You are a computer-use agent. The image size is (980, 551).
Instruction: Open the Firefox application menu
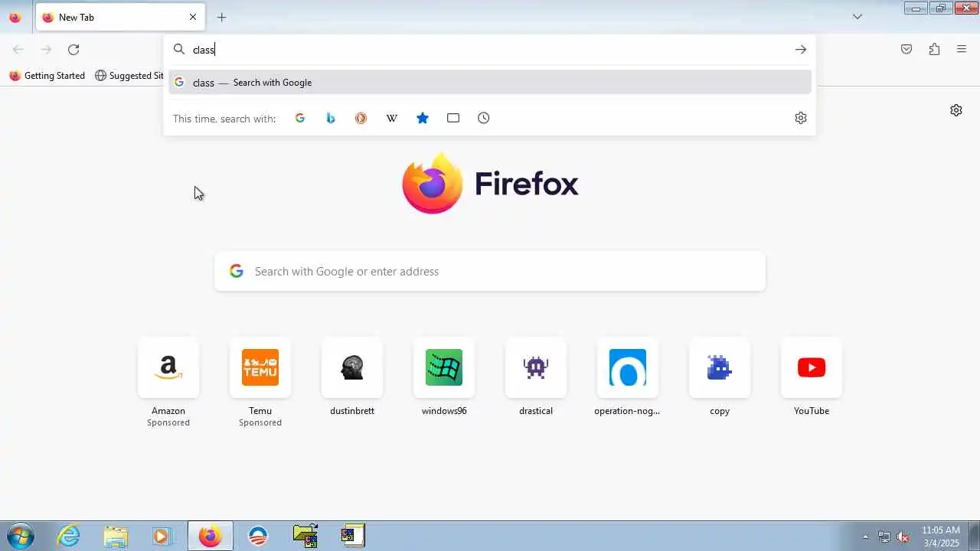[x=962, y=50]
